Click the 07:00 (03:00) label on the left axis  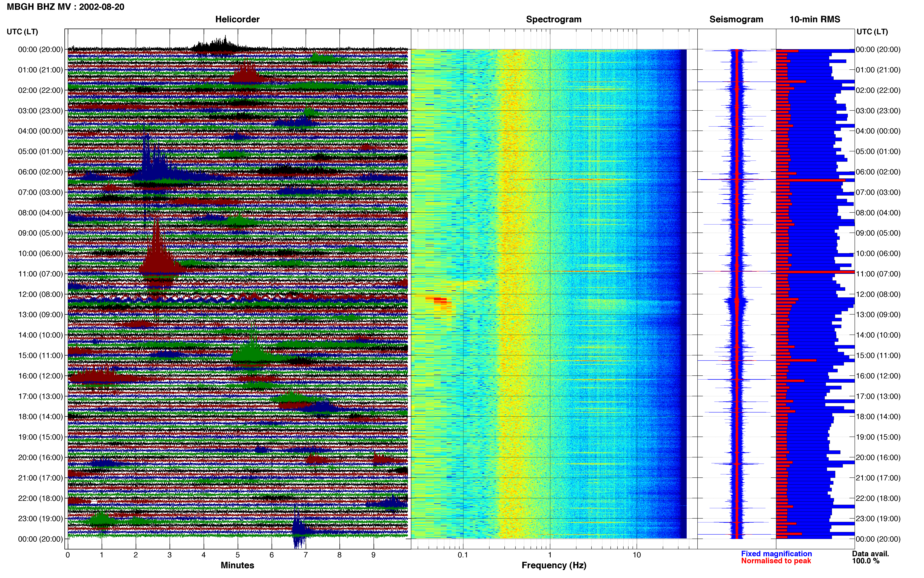(41, 192)
